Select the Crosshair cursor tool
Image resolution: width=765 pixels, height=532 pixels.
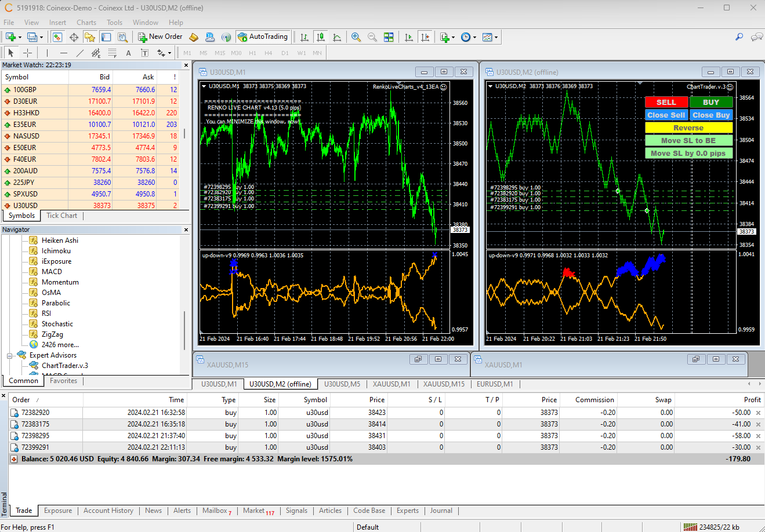(x=27, y=53)
